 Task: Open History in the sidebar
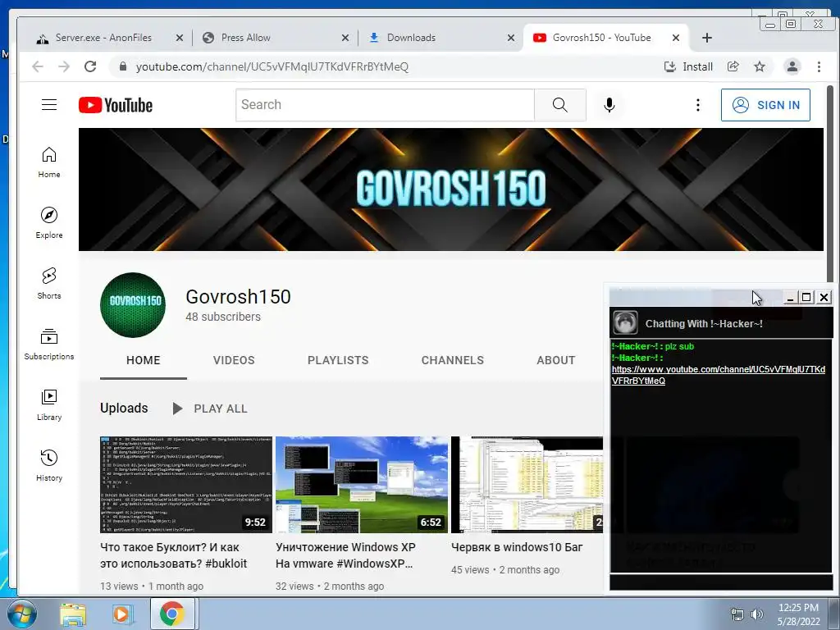pyautogui.click(x=49, y=465)
